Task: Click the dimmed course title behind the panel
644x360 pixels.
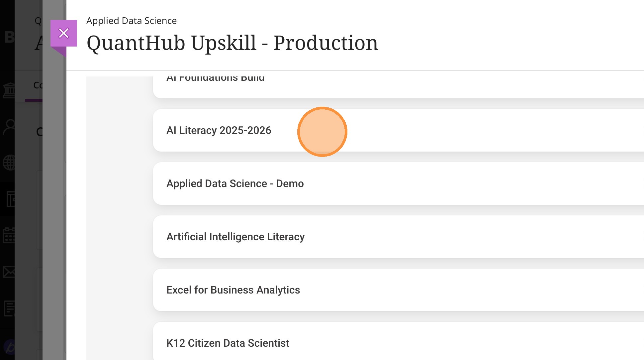Action: (39, 43)
